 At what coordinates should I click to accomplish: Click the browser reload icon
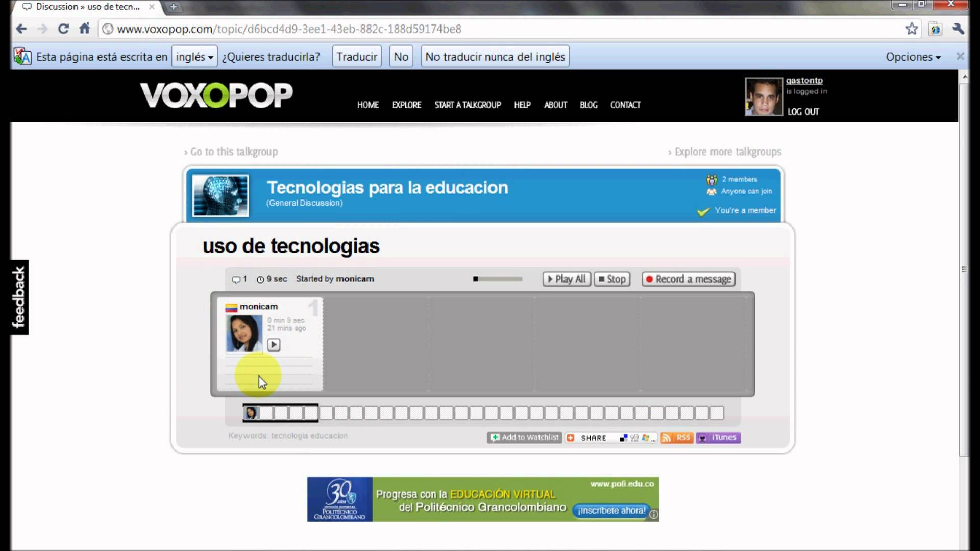[63, 29]
